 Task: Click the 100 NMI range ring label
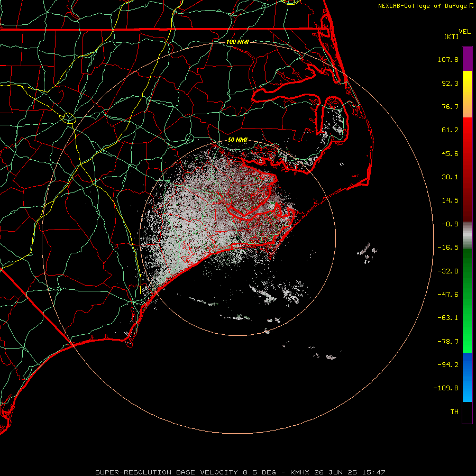[x=237, y=42]
